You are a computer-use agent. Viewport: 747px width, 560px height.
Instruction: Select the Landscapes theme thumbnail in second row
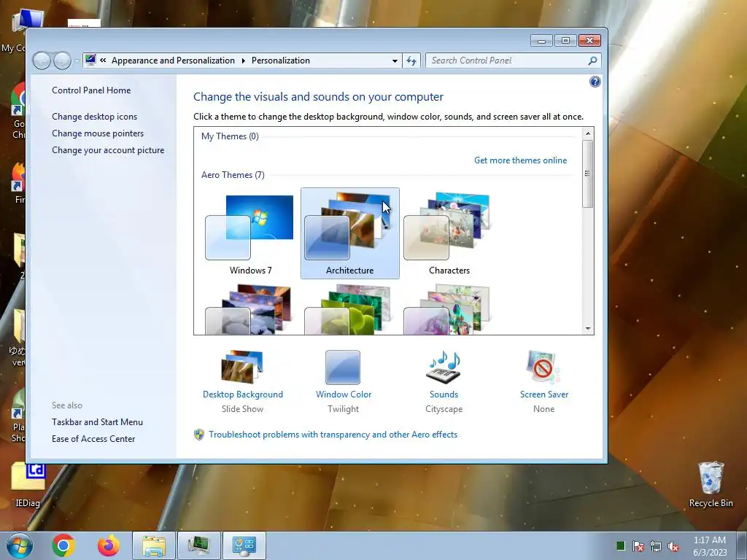click(x=251, y=309)
